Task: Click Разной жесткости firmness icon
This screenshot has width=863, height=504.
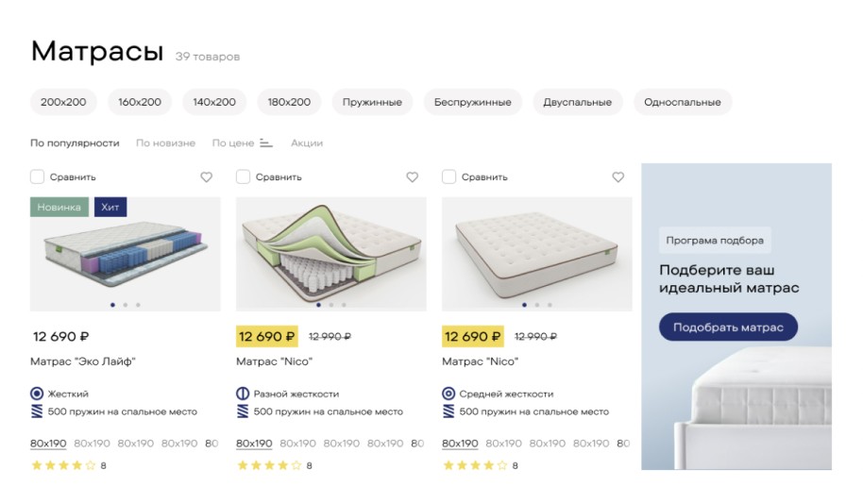Action: pos(243,394)
